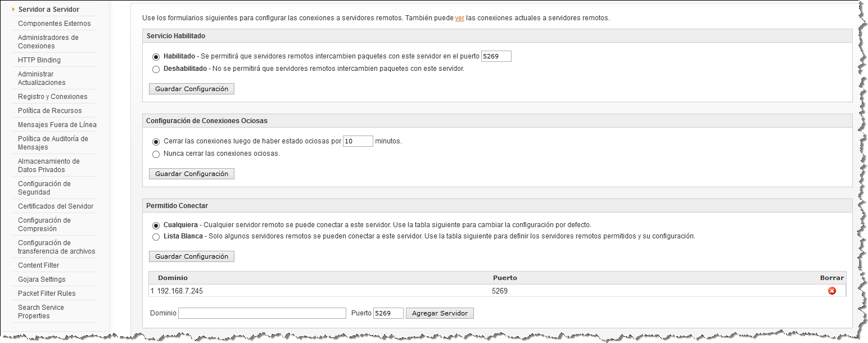Click the 'ver' link for current connections
Screen dimensions: 868x343
coord(459,18)
